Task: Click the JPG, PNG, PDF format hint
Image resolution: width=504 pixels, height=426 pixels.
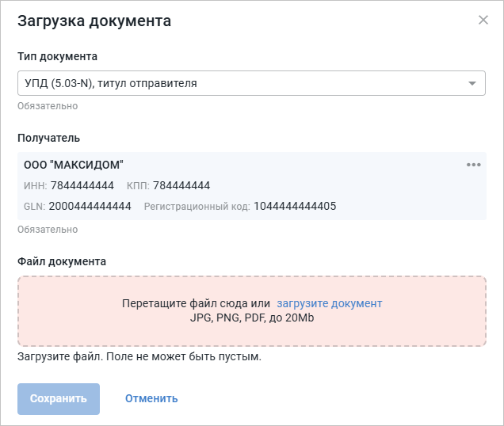Action: tap(252, 317)
